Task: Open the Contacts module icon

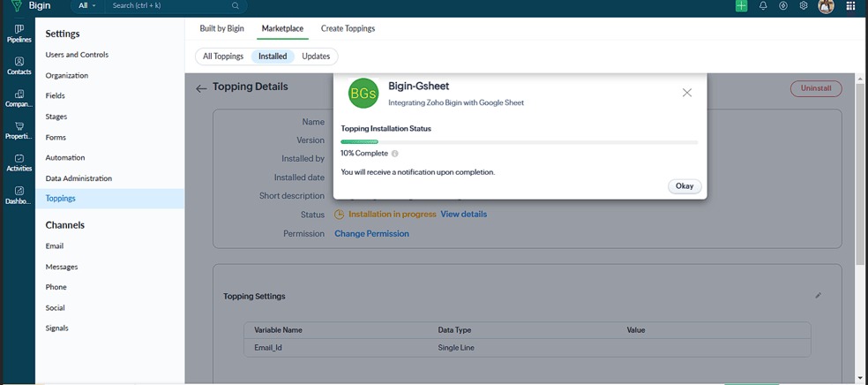Action: coord(19,61)
